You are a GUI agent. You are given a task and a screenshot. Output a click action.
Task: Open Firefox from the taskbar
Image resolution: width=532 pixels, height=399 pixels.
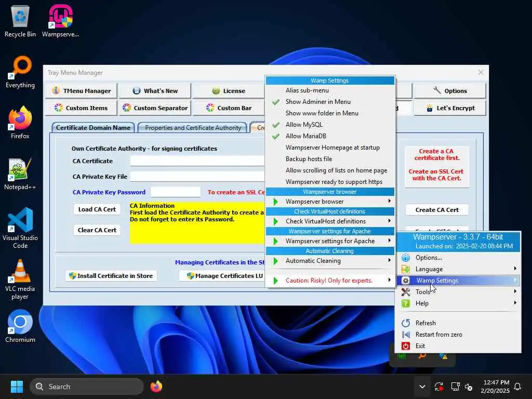[x=156, y=387]
